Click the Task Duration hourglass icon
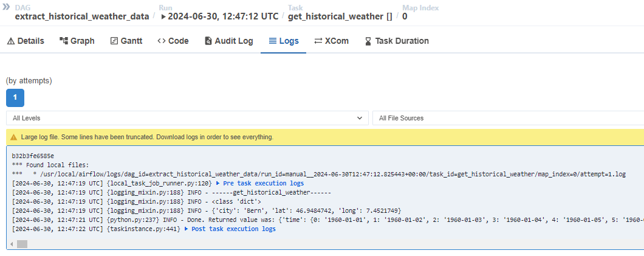Image resolution: width=644 pixels, height=256 pixels. coord(368,41)
